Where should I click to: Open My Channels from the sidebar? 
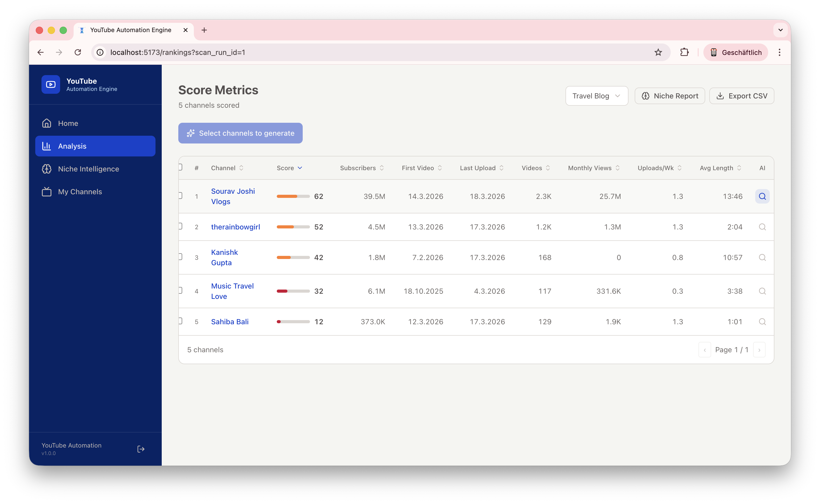tap(80, 192)
